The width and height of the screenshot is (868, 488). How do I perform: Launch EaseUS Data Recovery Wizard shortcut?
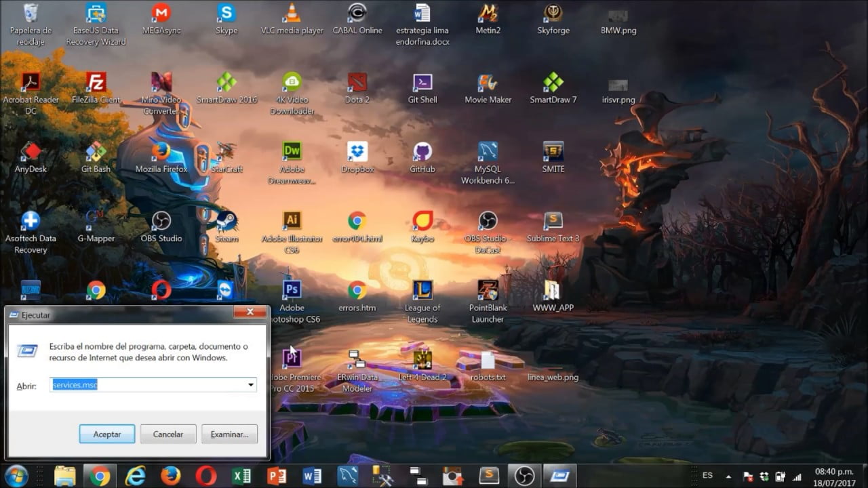click(96, 24)
